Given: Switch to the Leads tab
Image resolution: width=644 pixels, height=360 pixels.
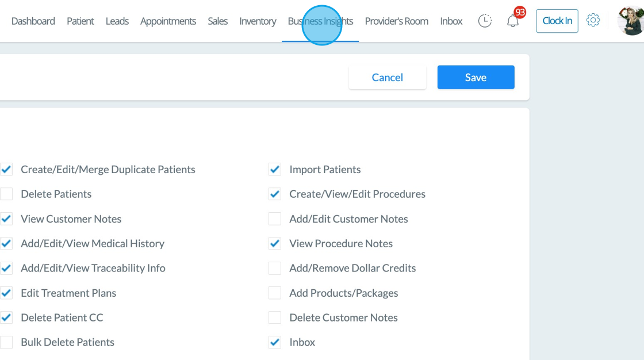Looking at the screenshot, I should tap(117, 21).
